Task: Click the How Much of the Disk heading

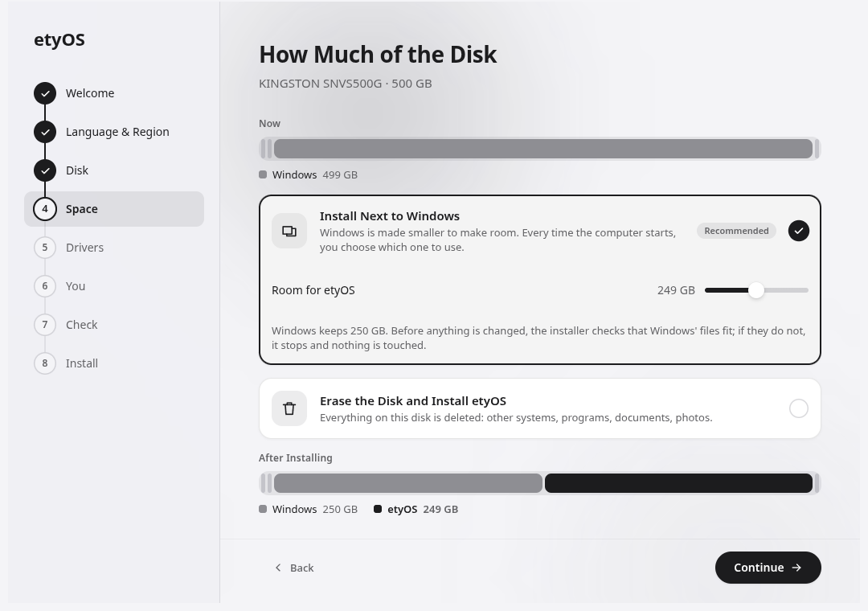Action: [378, 55]
